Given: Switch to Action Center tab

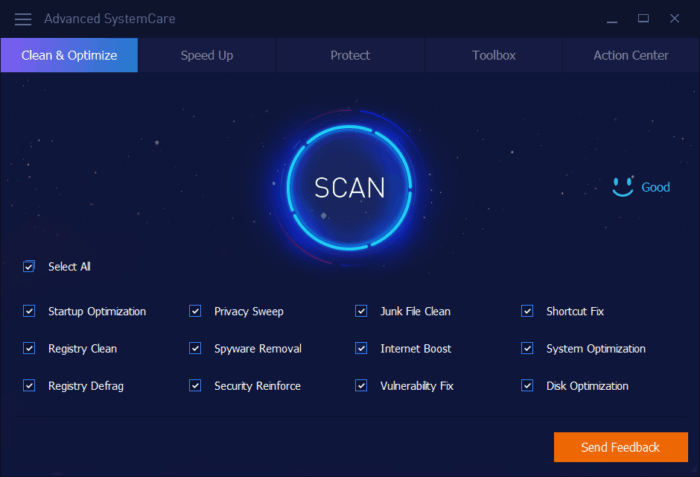Looking at the screenshot, I should pos(631,55).
